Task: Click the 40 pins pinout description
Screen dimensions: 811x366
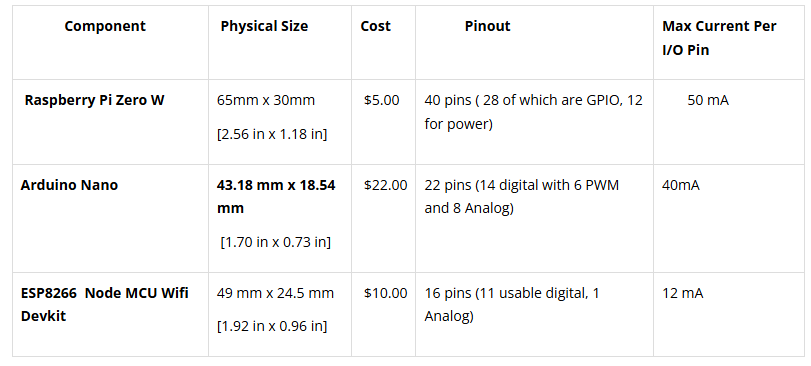Action: coord(534,112)
